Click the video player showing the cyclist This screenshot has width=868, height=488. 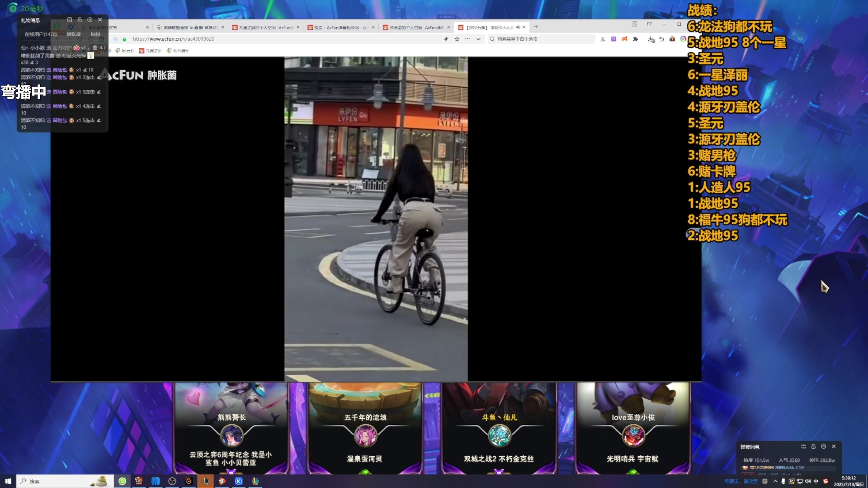point(376,219)
